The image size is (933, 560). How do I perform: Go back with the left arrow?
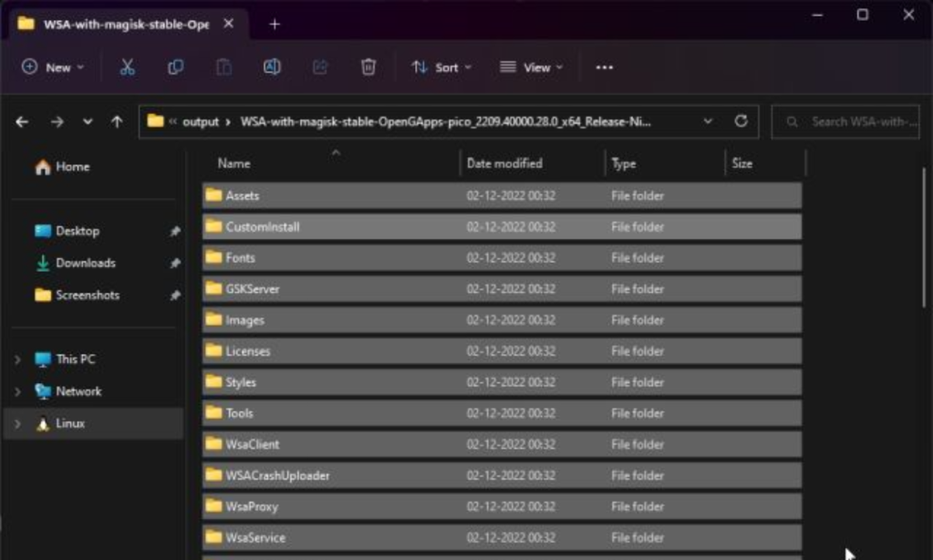(x=22, y=122)
